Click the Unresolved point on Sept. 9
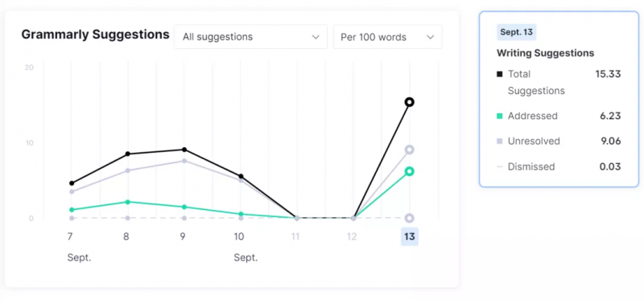Screen dimensions: 644x300 pos(184,161)
